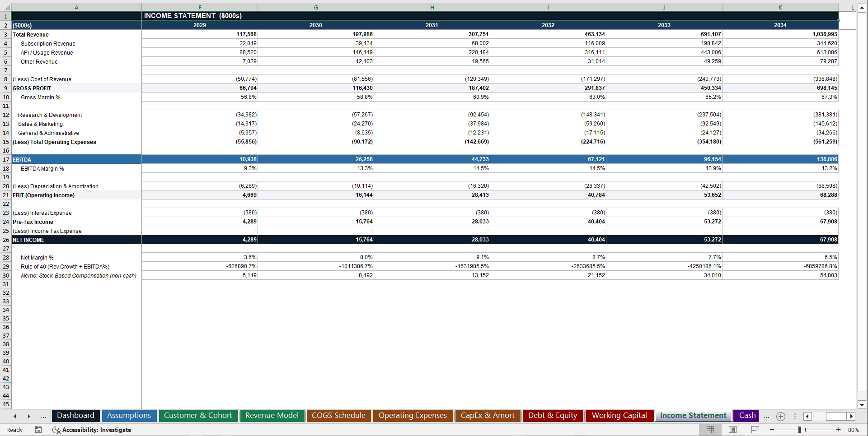
Task: Click the previous sheet navigation arrow
Action: 14,416
